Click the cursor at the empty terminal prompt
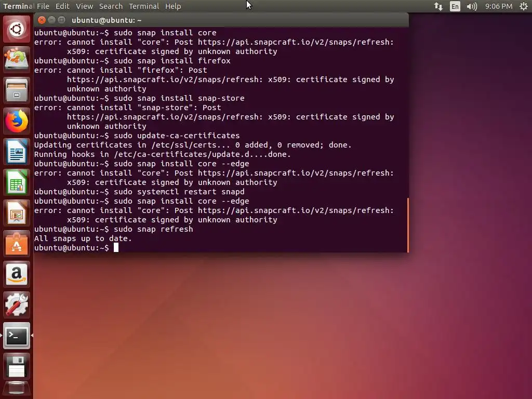The width and height of the screenshot is (532, 399). click(x=116, y=248)
